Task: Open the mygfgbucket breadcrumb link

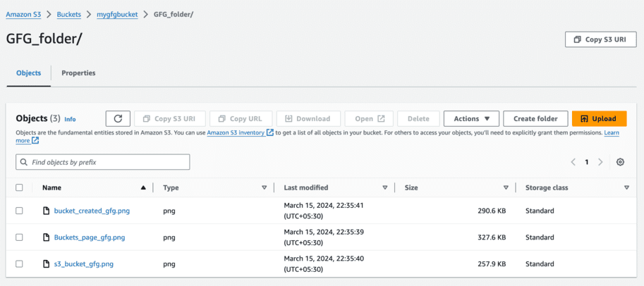Action: [x=117, y=15]
